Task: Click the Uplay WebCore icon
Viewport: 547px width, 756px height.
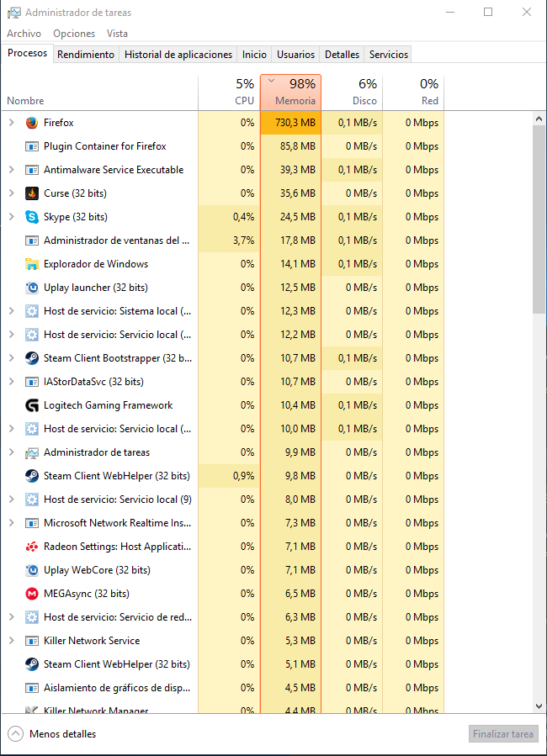Action: (32, 570)
